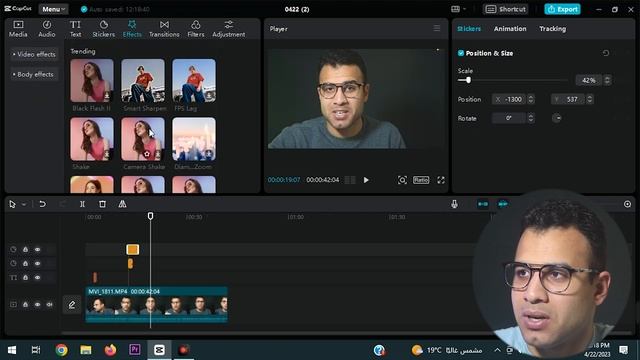Click the timeline playhead marker

pyautogui.click(x=150, y=216)
